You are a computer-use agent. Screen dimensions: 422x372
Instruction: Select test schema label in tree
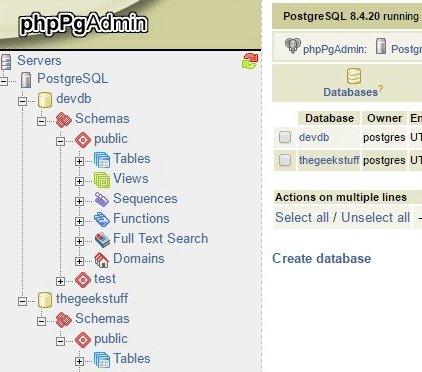pos(105,279)
